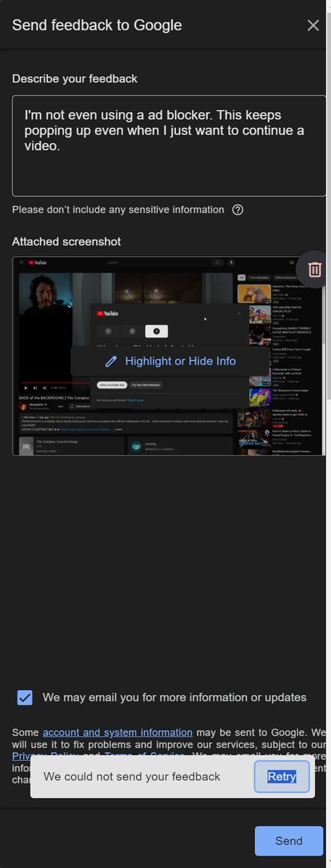Screen dimensions: 331x868
Task: Click the 'Attached screenshot' heading
Action: point(67,241)
